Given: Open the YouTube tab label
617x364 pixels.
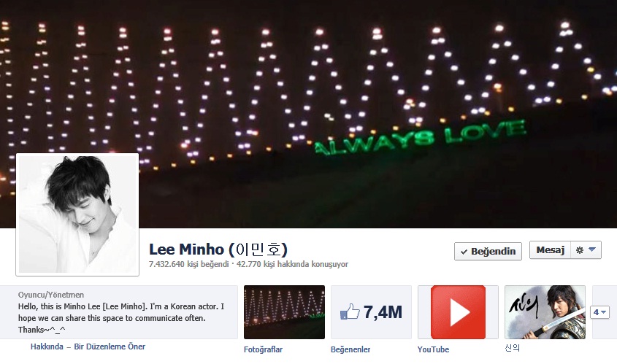Looking at the screenshot, I should (433, 349).
